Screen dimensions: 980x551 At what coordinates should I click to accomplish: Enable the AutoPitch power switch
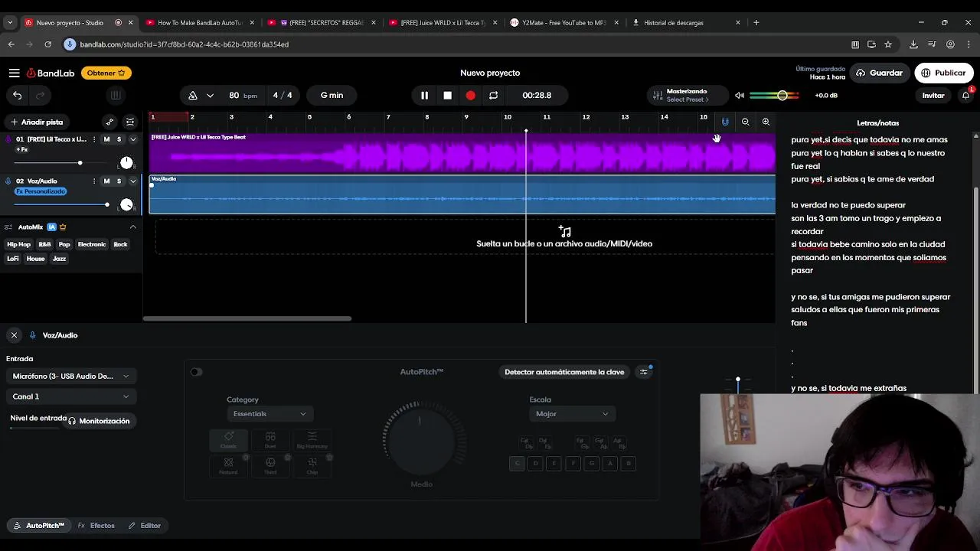coord(197,372)
